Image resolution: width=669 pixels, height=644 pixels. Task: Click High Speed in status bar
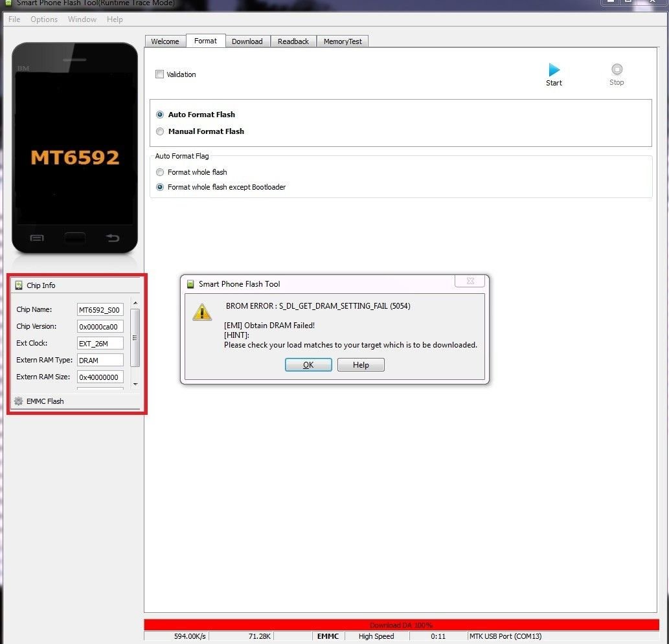[x=376, y=636]
